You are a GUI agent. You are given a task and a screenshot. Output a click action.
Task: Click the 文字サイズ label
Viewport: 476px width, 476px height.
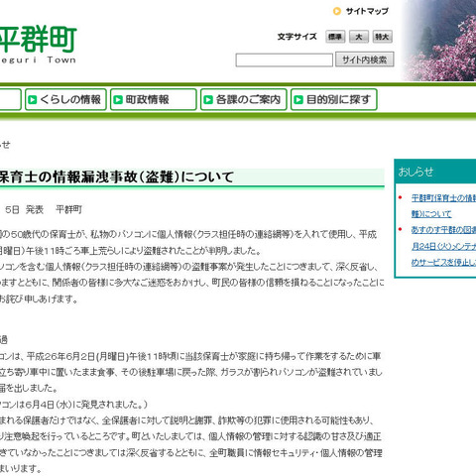[297, 37]
